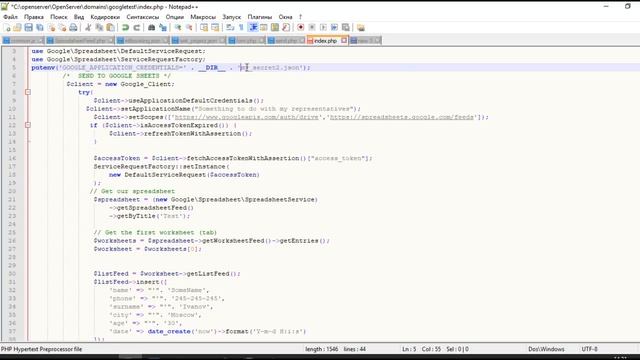This screenshot has height=360, width=640.
Task: Toggle synchronized horizontal scrolling
Action: (x=215, y=28)
